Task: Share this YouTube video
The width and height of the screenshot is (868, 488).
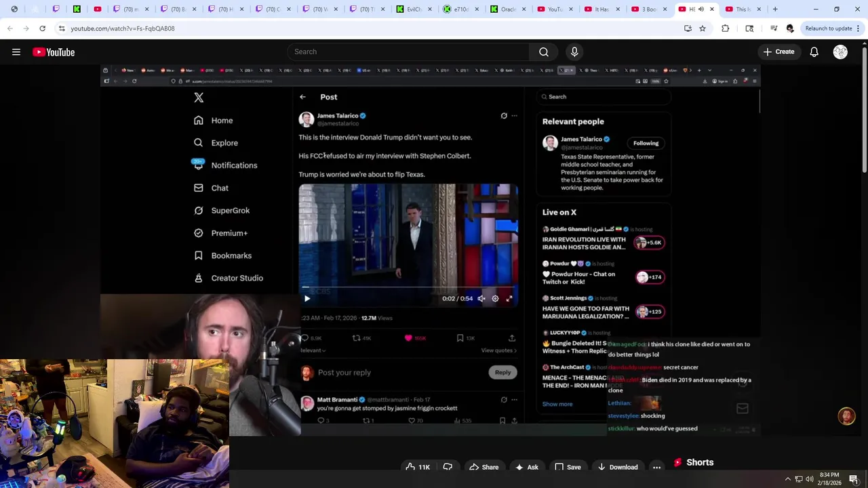Action: (484, 467)
